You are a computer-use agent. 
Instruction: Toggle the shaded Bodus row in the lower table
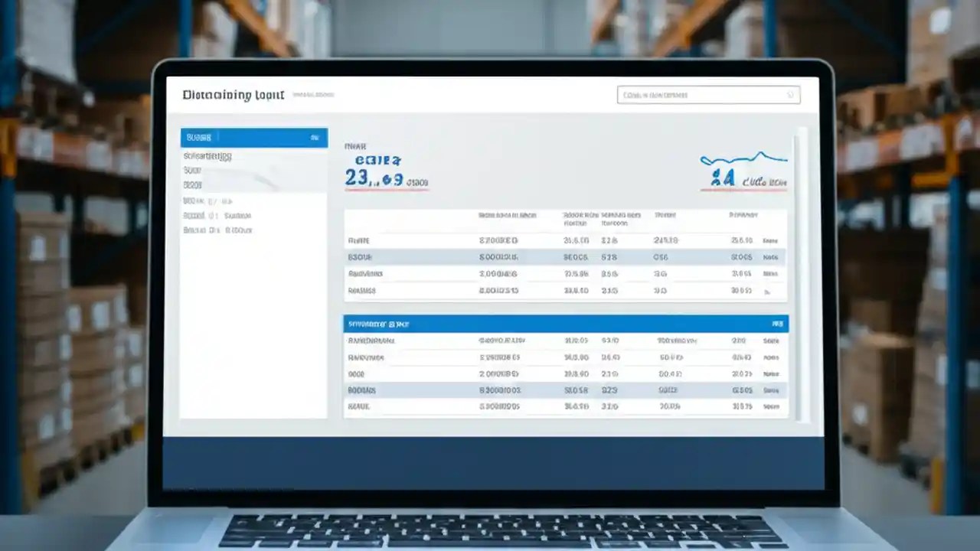(567, 390)
